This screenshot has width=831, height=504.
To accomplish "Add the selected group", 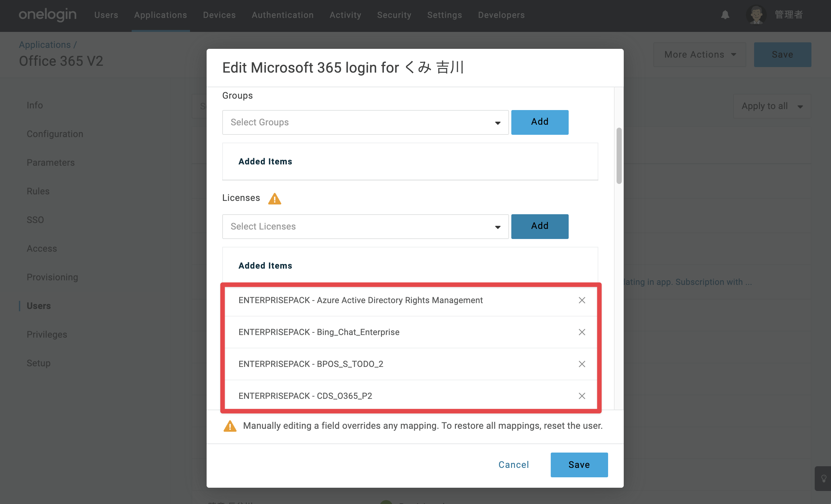I will pos(540,122).
